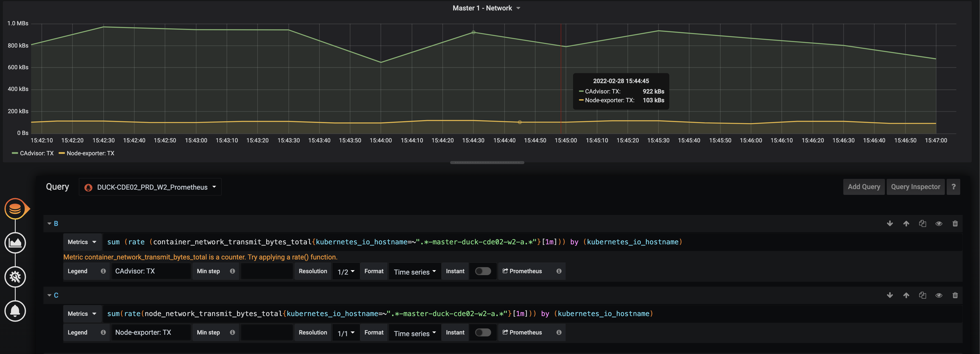
Task: Enable Instant switch for query C
Action: pyautogui.click(x=483, y=332)
